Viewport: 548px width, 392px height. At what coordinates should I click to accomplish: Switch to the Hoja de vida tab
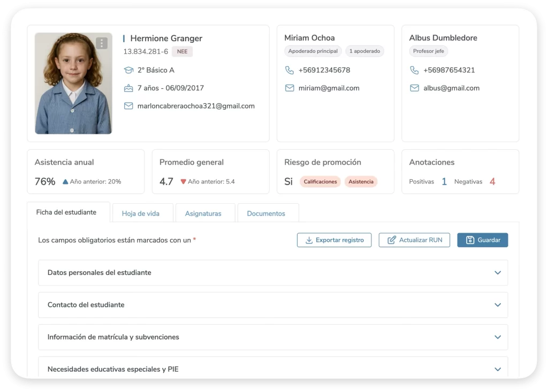141,213
